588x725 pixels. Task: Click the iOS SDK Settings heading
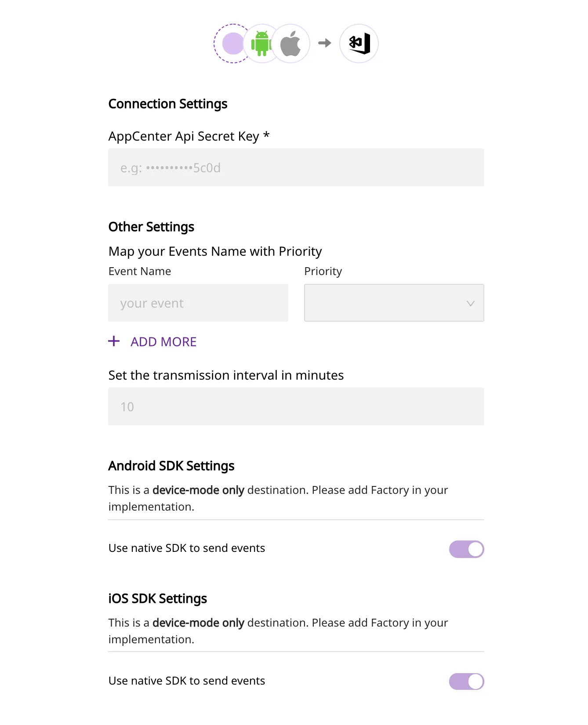click(158, 598)
